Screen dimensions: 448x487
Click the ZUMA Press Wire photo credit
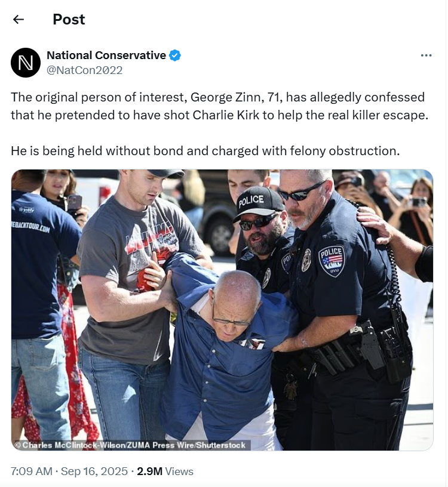click(x=131, y=445)
